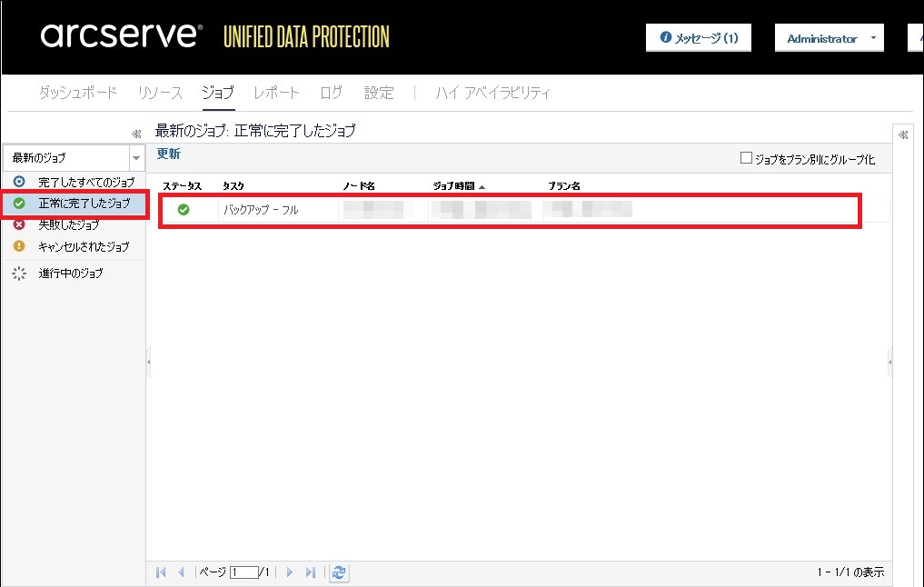The width and height of the screenshot is (924, 587).
Task: Open the メッセージ (1) button
Action: (699, 38)
